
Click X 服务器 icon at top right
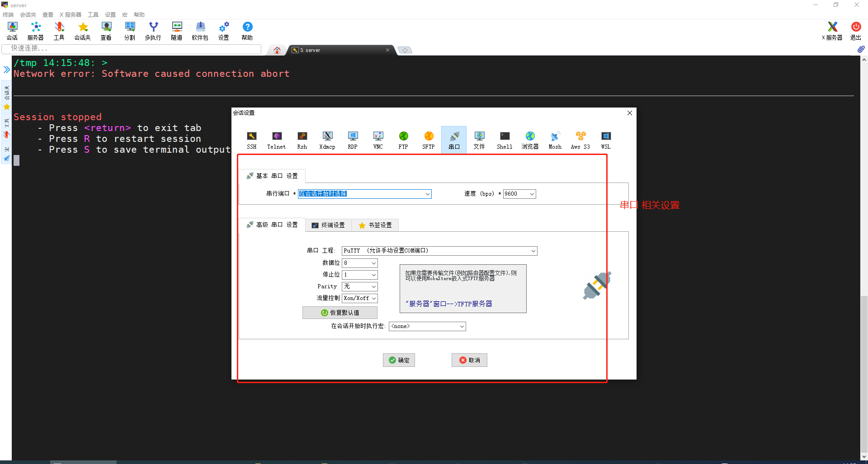pos(832,31)
